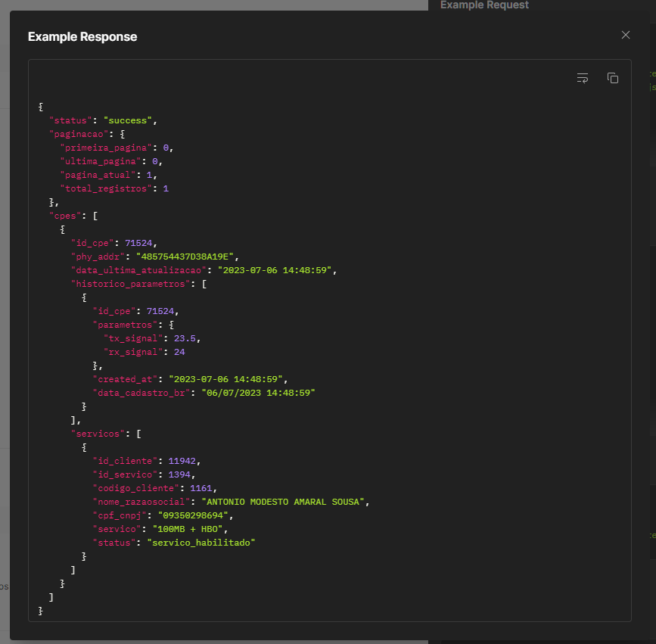Screen dimensions: 656x644
Task: Click the Example Response heading
Action: [82, 37]
